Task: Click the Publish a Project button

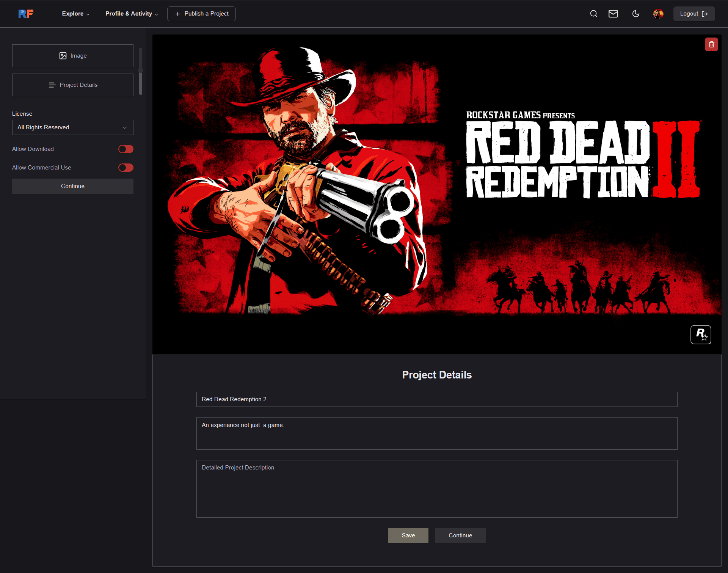Action: pos(201,14)
